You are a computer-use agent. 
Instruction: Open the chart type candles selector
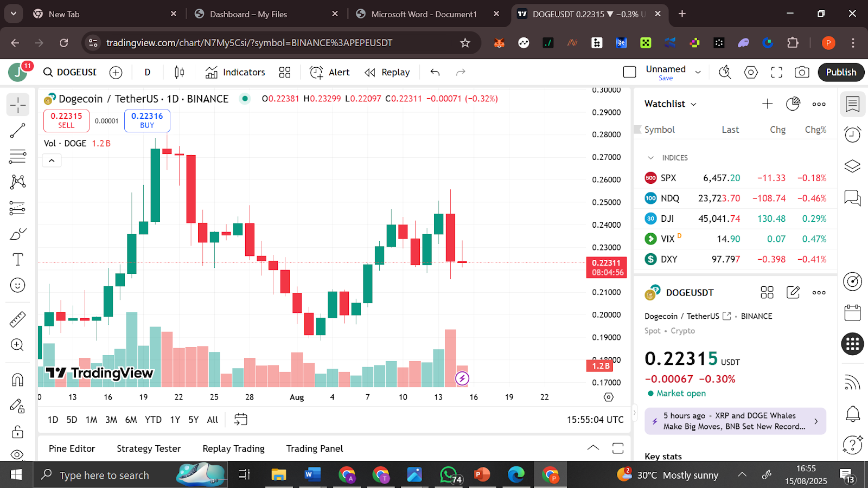180,72
